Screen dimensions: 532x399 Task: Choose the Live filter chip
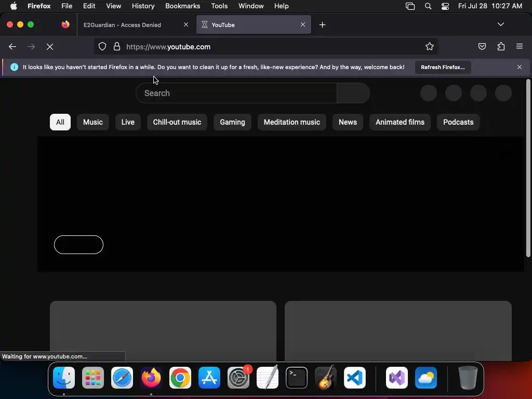point(128,122)
